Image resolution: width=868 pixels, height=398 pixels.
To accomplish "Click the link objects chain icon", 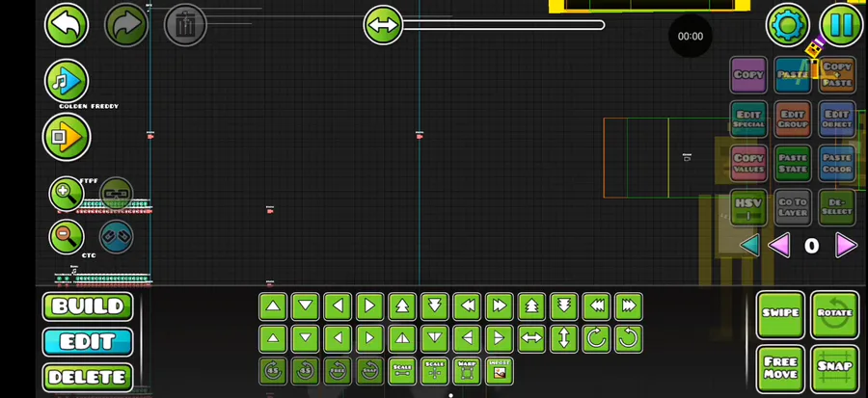I will [117, 194].
